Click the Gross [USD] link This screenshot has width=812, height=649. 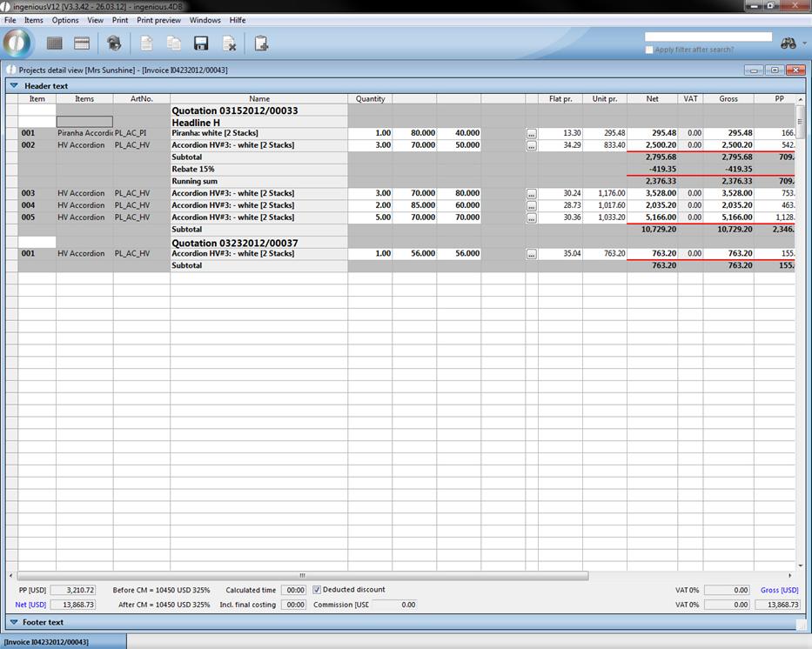[779, 590]
